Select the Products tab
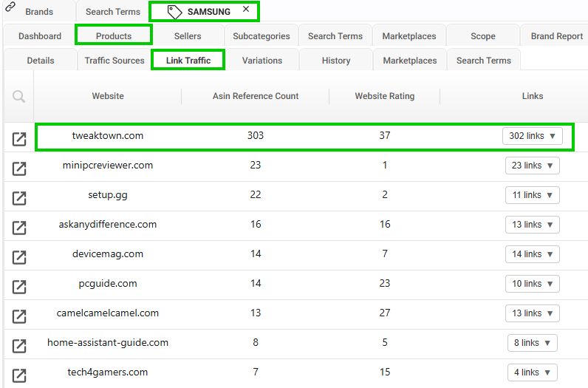 pyautogui.click(x=114, y=36)
